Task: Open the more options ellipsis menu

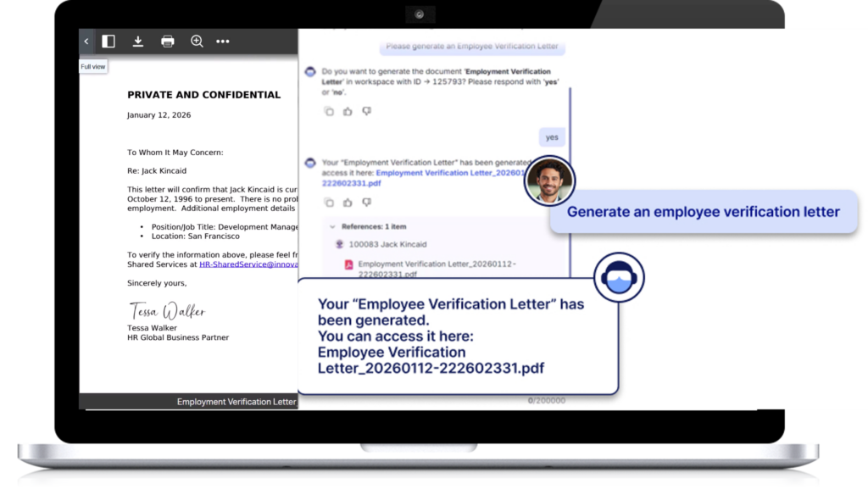Action: (223, 41)
